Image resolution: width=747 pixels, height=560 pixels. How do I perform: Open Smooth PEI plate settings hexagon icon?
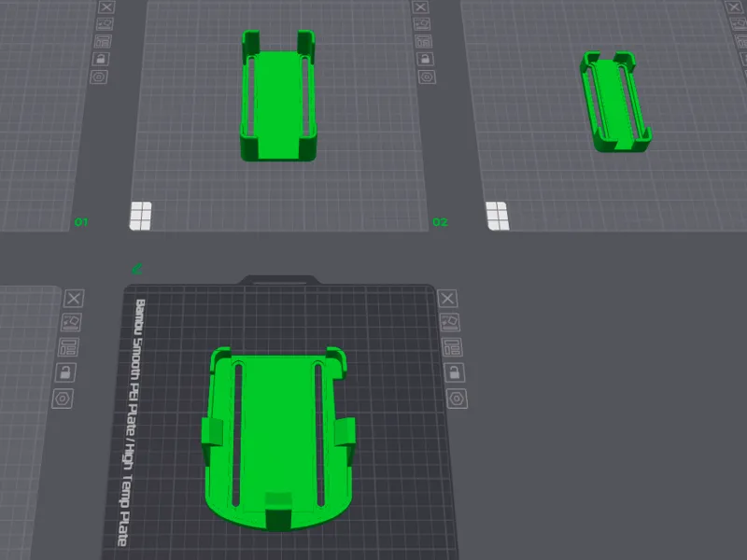(457, 399)
